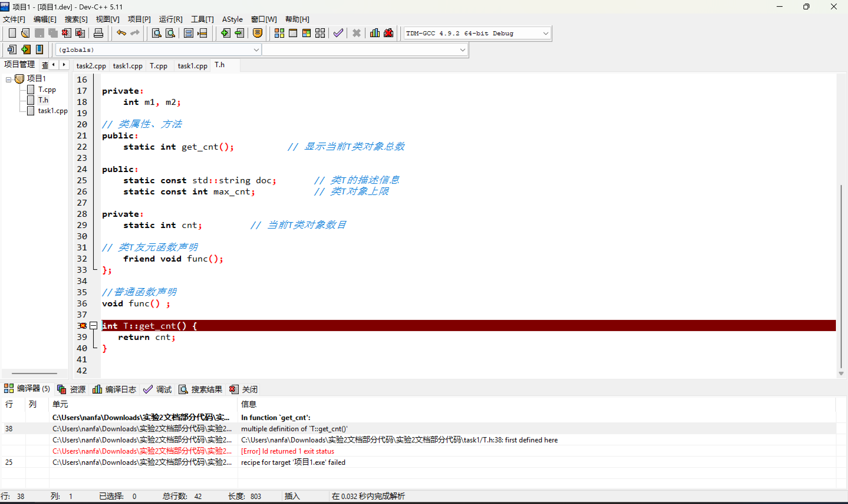Open the 运行[R] menu
Viewport: 848px width, 504px height.
(171, 19)
